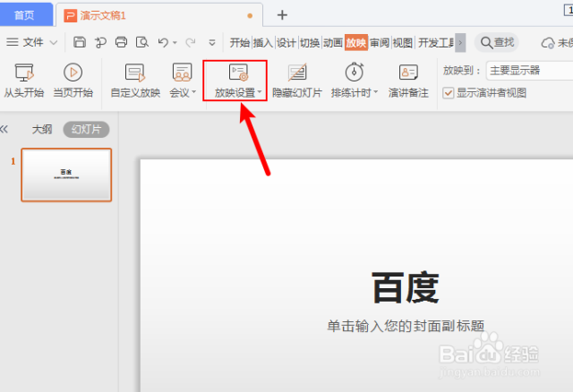Switch to the 动画 ribbon tab
The width and height of the screenshot is (573, 392).
coord(333,43)
